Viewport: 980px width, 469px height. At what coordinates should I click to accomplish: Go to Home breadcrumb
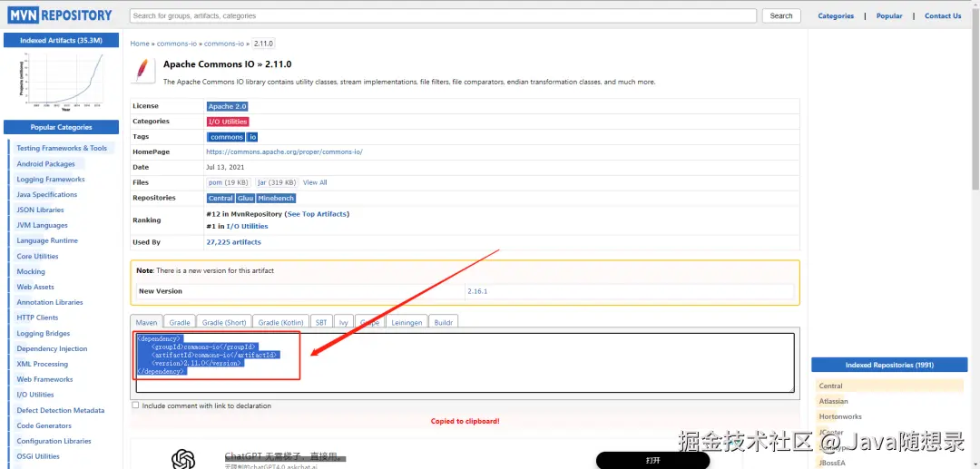pos(140,44)
